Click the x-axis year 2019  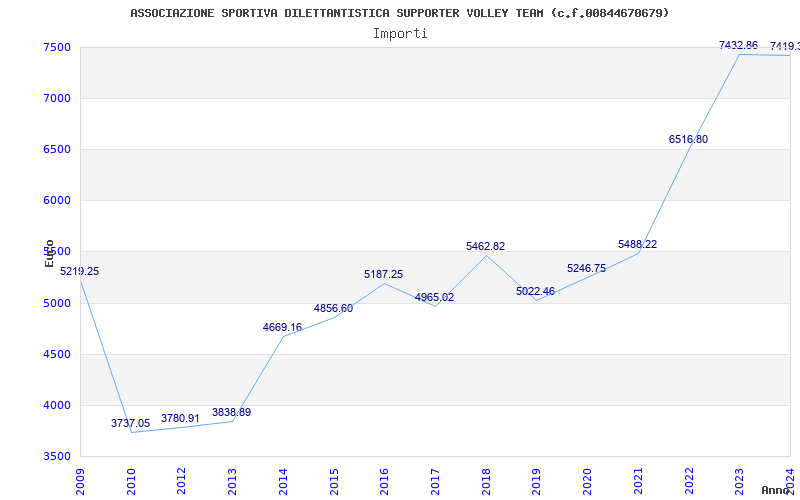tap(536, 481)
